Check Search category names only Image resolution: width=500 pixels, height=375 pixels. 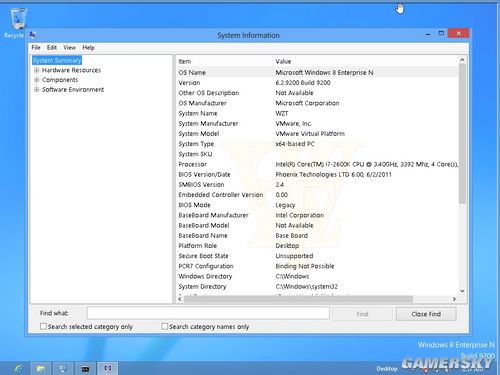[164, 326]
